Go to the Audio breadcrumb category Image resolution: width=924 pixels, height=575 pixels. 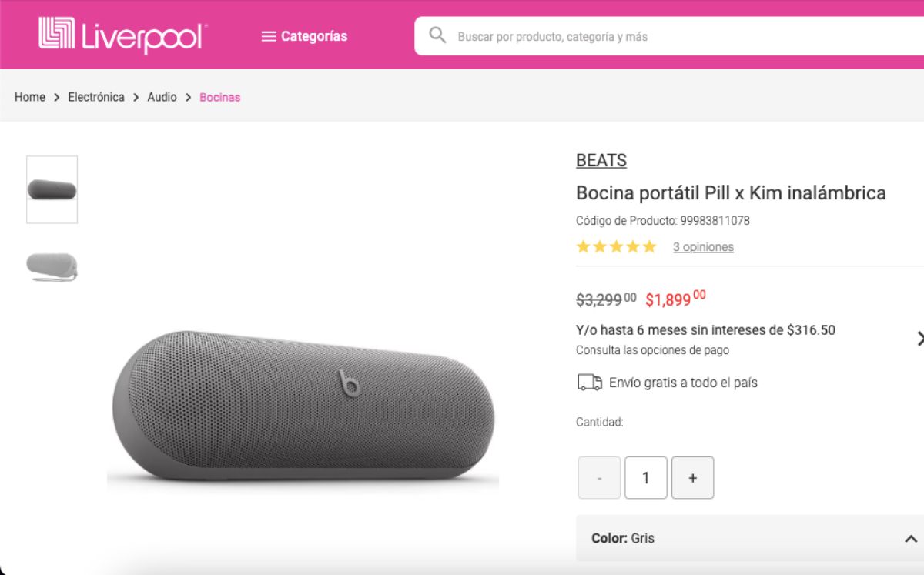click(x=162, y=97)
